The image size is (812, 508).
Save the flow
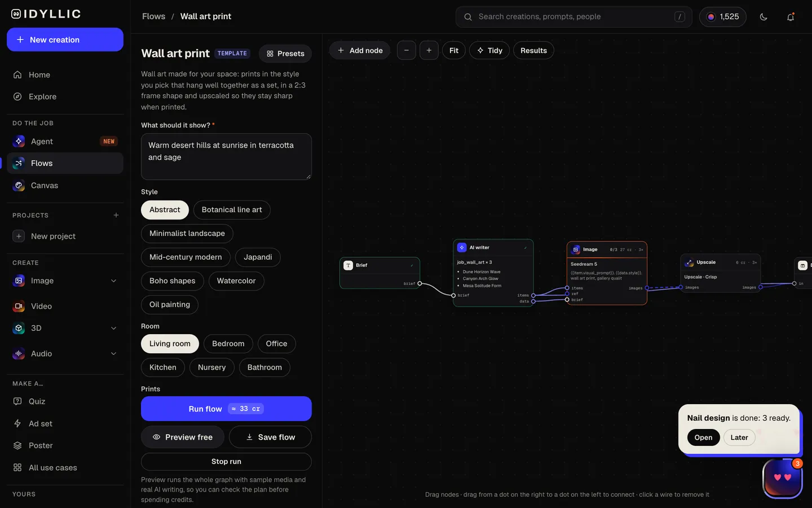click(x=270, y=437)
